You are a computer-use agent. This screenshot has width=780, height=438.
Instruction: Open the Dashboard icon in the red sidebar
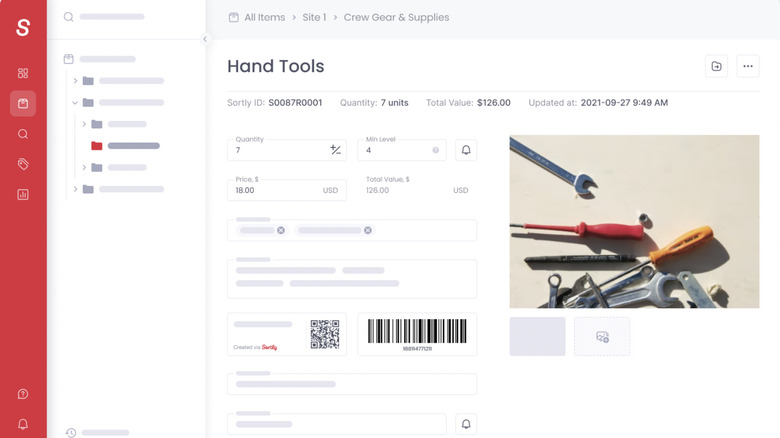(x=23, y=73)
